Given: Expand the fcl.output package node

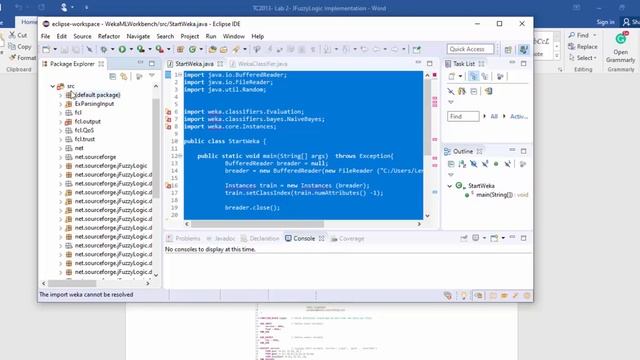Looking at the screenshot, I should pyautogui.click(x=60, y=122).
